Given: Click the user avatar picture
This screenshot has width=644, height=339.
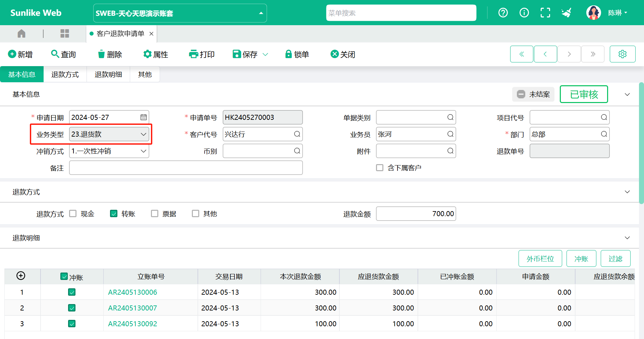Looking at the screenshot, I should 593,13.
